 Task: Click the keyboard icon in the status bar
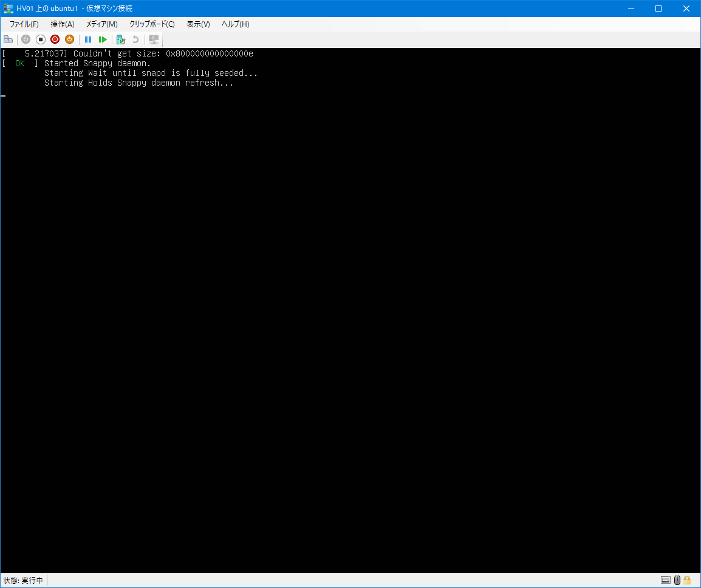coord(666,580)
